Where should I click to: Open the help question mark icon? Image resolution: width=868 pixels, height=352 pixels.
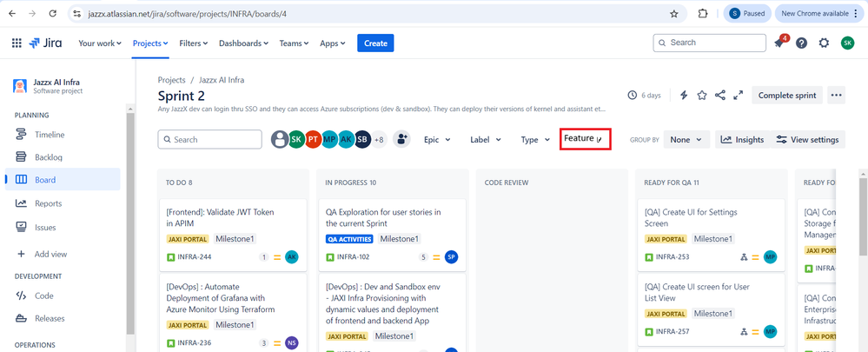802,43
